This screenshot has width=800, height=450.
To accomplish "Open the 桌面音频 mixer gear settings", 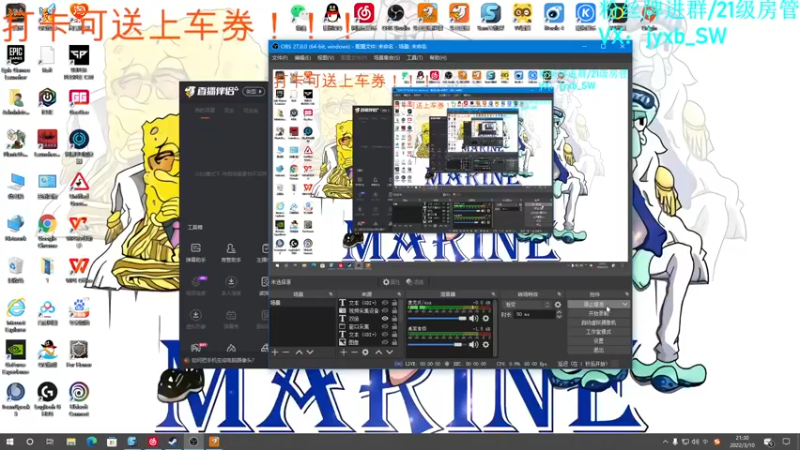I will coord(486,345).
